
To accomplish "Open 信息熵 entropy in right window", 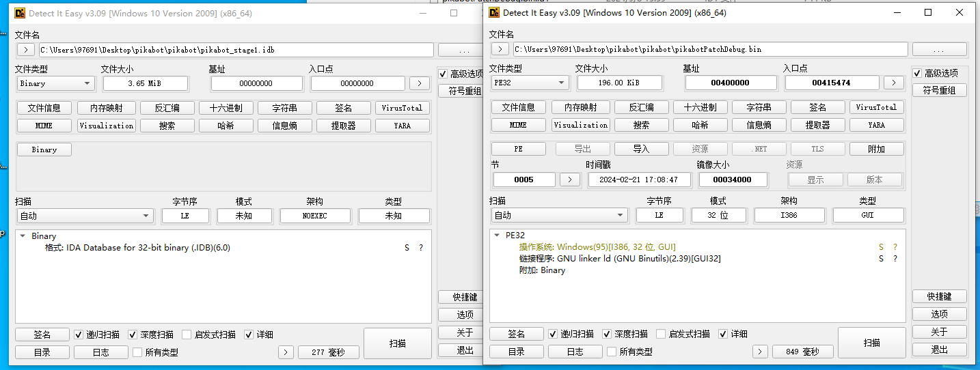I will coord(759,125).
